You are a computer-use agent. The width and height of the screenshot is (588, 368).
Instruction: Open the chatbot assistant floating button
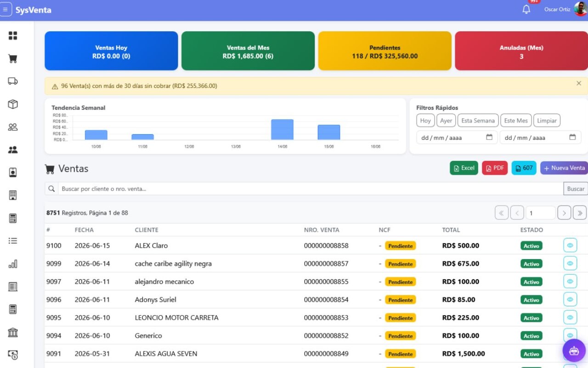click(574, 351)
